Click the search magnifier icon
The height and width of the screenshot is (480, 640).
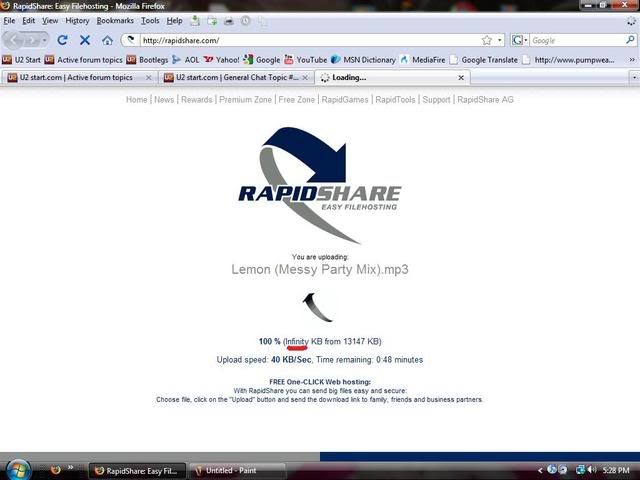click(x=630, y=40)
